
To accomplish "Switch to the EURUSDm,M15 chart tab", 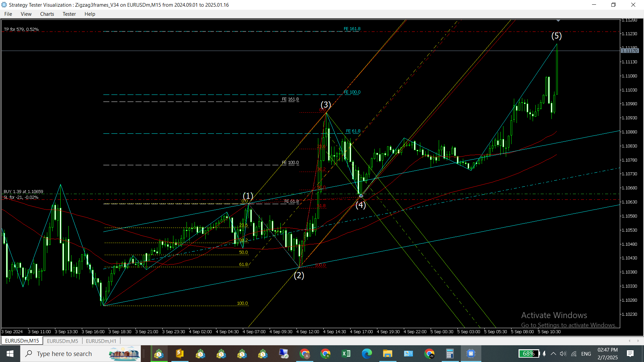I will (22, 341).
